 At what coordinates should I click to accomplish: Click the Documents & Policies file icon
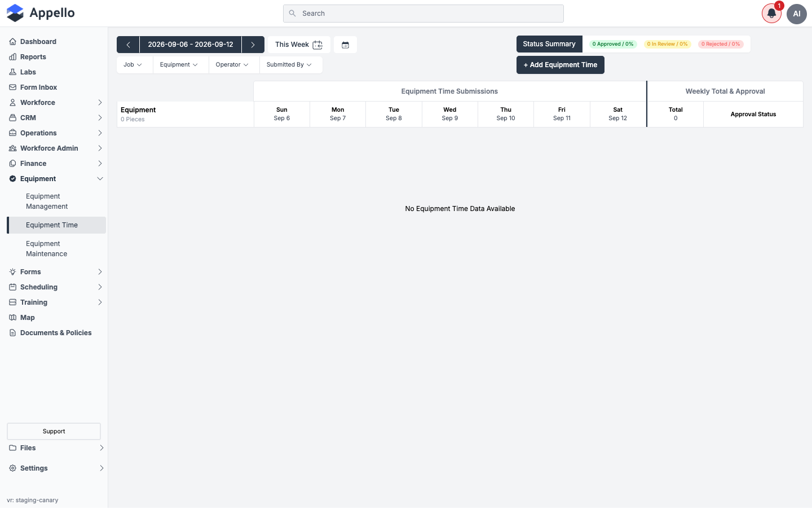(12, 333)
